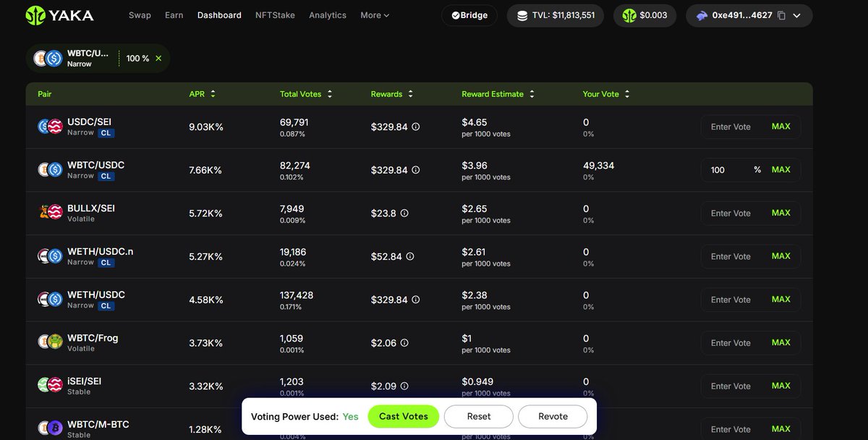Viewport: 868px width, 440px height.
Task: Show rewards info for BULLX/SEI $23.8
Action: coord(404,213)
